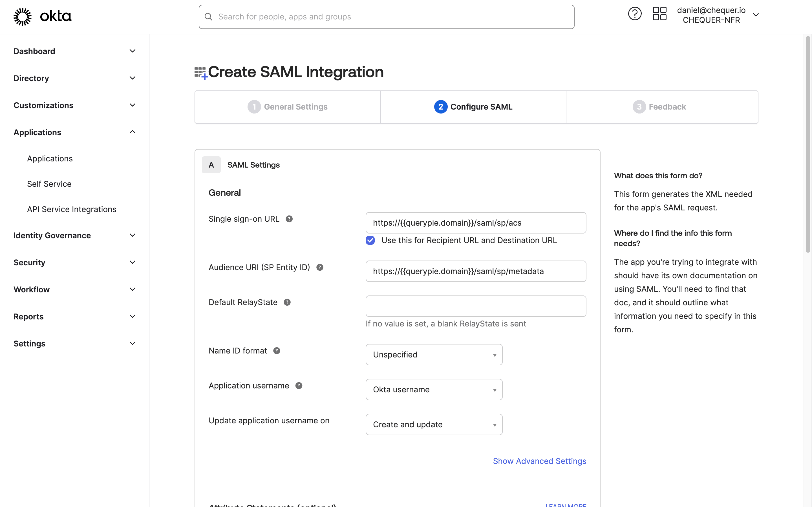The image size is (812, 507).
Task: Open the Application username help tooltip
Action: click(x=299, y=386)
